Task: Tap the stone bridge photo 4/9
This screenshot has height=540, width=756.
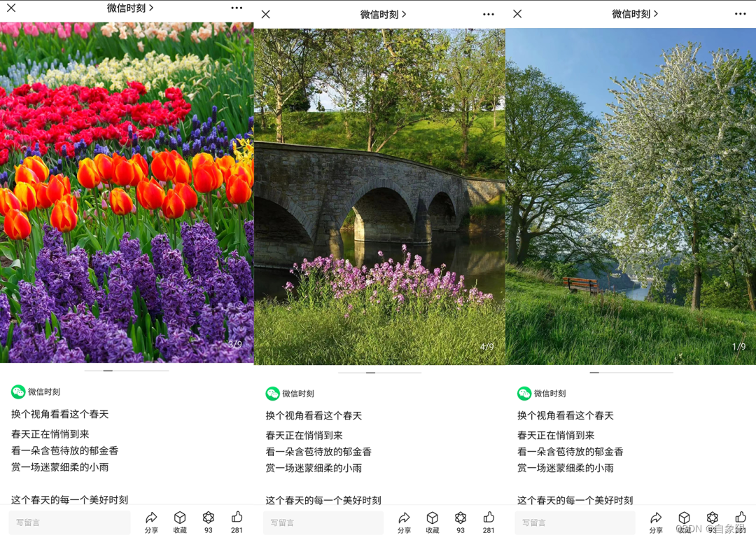Action: pyautogui.click(x=379, y=196)
